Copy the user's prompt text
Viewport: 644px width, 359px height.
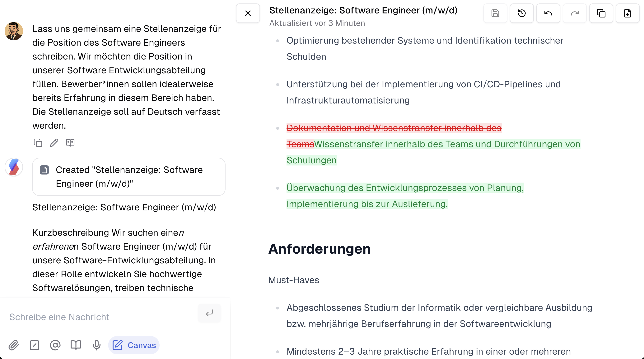(x=38, y=143)
